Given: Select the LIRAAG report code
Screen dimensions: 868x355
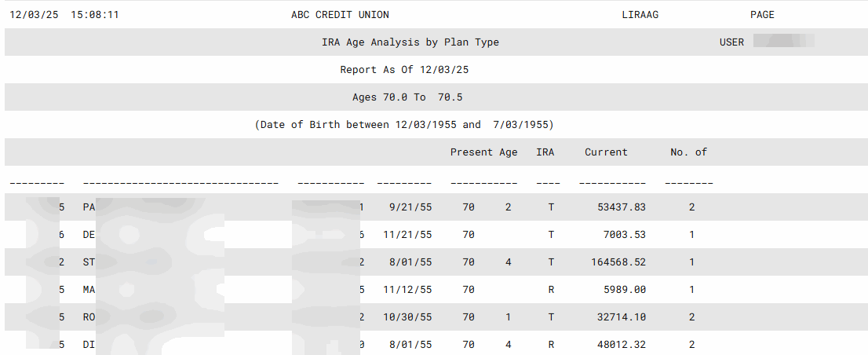Looking at the screenshot, I should click(x=638, y=15).
